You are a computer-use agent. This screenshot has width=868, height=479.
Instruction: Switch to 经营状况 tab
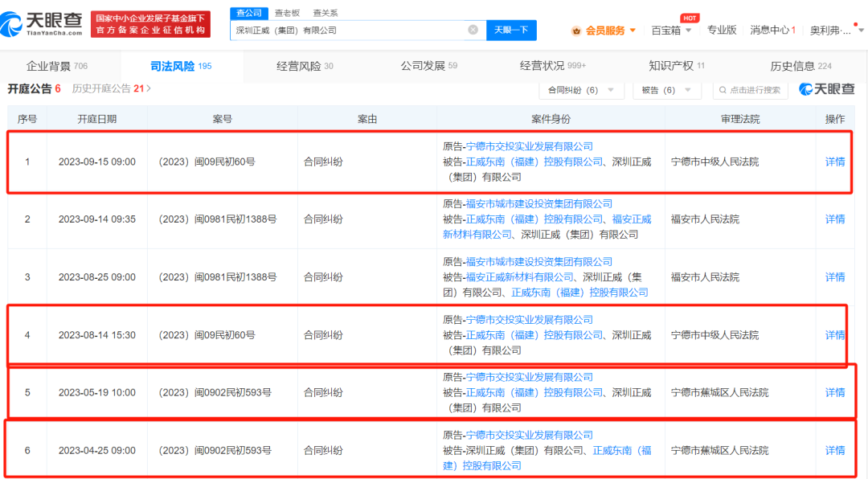pos(552,66)
